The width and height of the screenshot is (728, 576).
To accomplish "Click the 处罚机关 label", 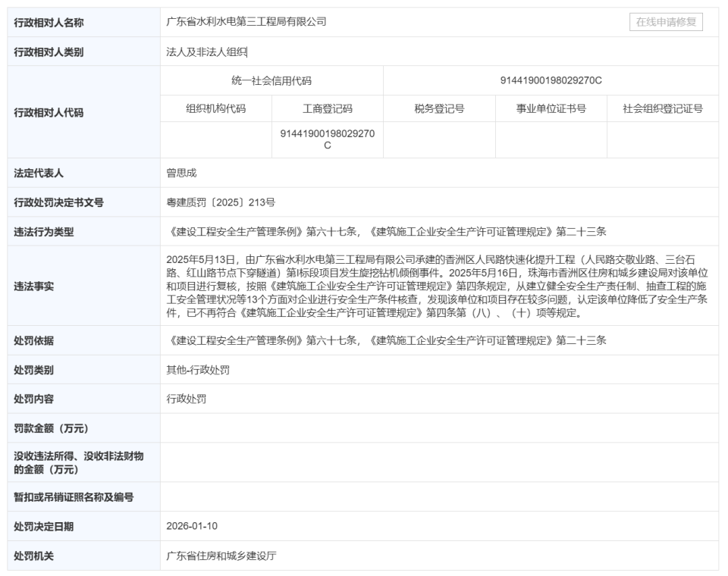I will click(34, 556).
